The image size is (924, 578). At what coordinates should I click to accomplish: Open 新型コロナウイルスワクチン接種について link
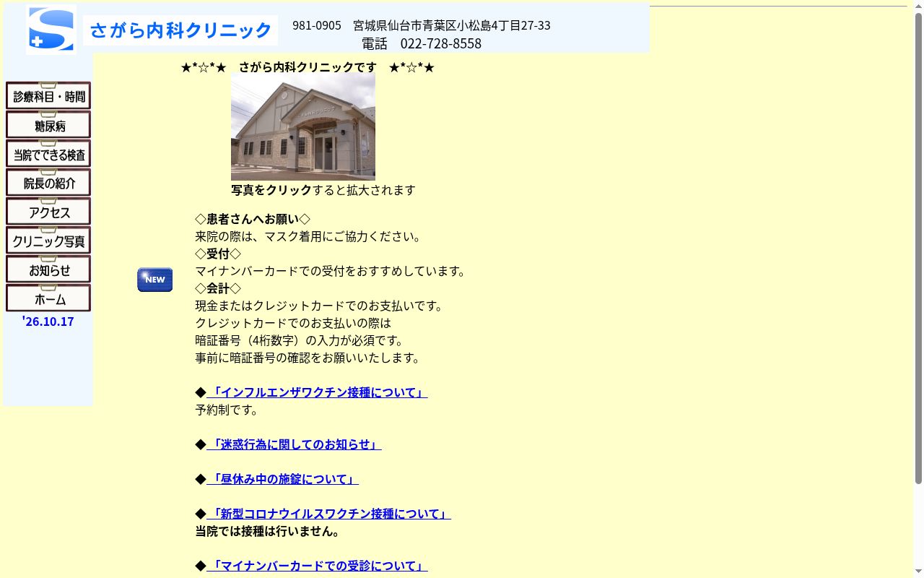click(x=328, y=514)
